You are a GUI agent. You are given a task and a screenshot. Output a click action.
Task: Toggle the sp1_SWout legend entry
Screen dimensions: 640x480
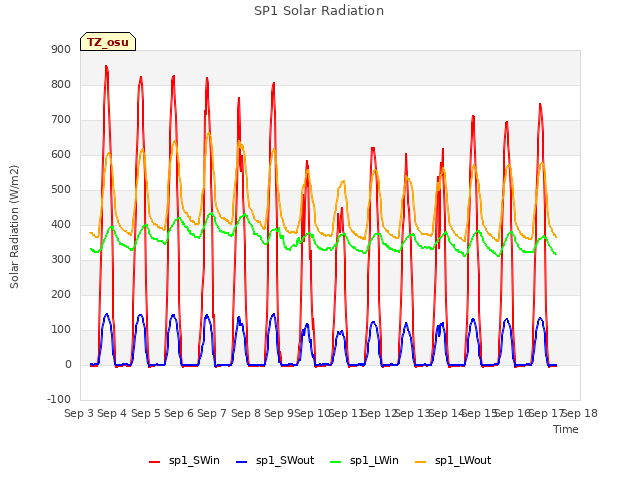(x=276, y=461)
